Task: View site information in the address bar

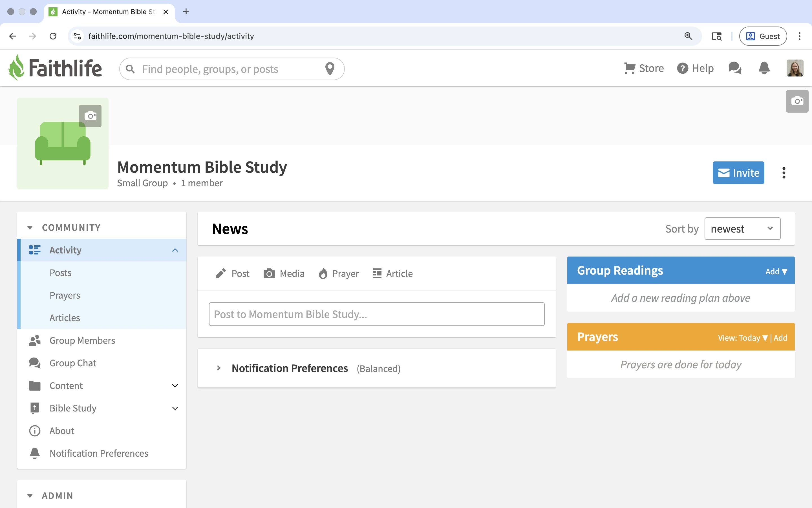Action: pyautogui.click(x=77, y=36)
